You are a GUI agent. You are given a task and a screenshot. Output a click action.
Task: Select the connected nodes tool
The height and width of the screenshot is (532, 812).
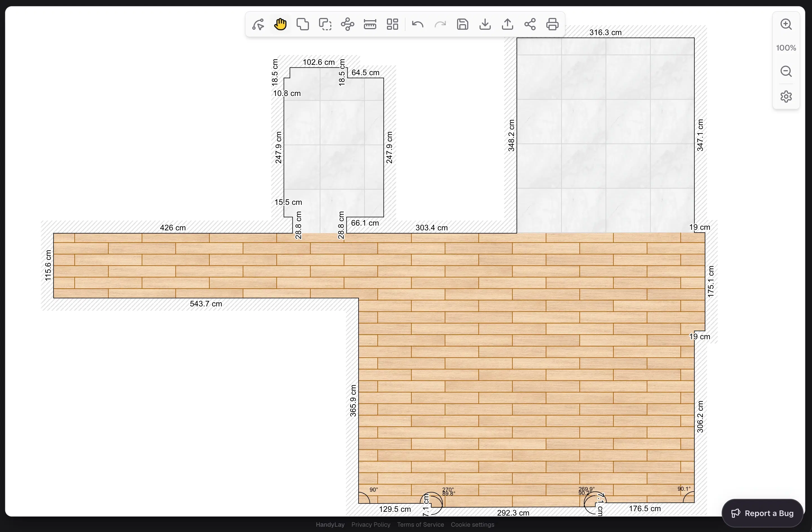348,25
